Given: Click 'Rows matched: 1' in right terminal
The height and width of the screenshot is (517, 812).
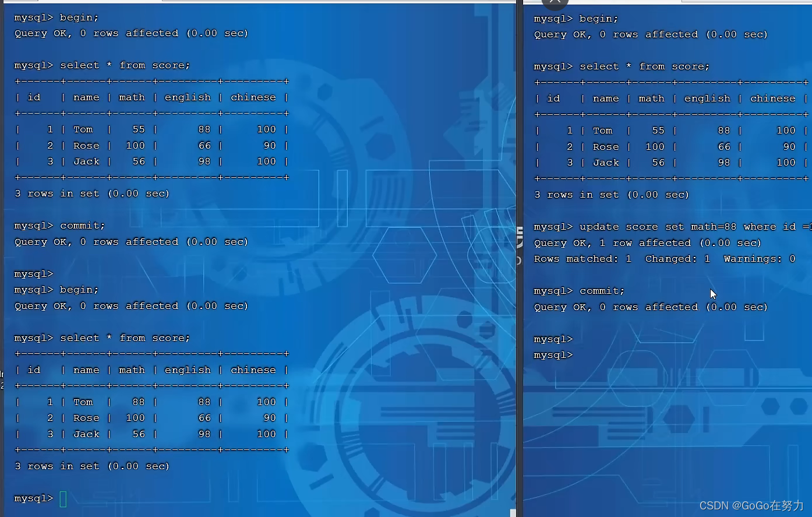Looking at the screenshot, I should pyautogui.click(x=582, y=259).
